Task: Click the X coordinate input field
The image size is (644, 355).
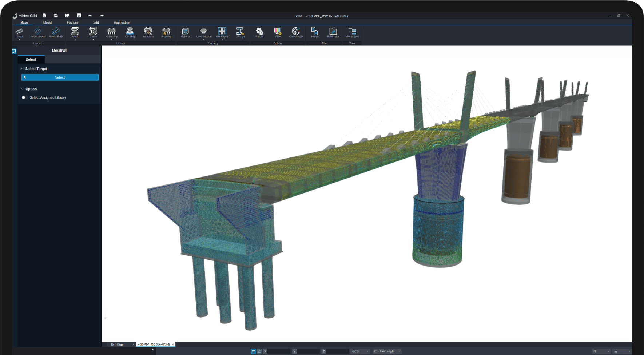Action: pyautogui.click(x=279, y=351)
